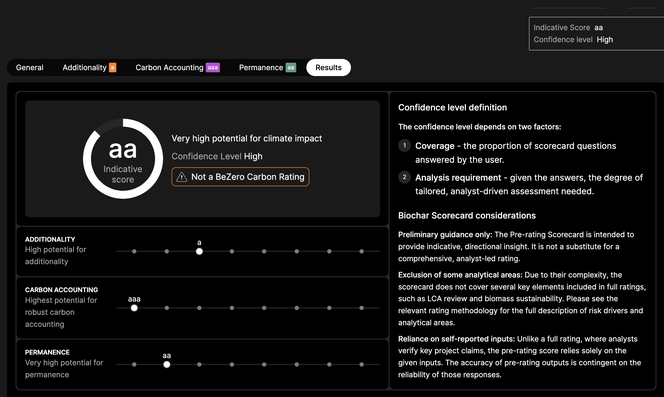The height and width of the screenshot is (397, 664).
Task: Click the warning triangle icon in rating notice
Action: tap(181, 177)
